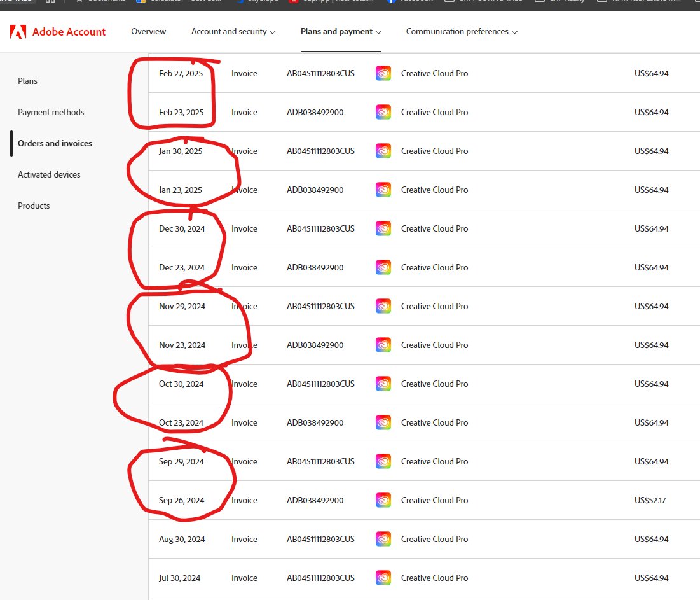Select Orders and invoices in the sidebar
Screen dimensions: 700x600
55,143
